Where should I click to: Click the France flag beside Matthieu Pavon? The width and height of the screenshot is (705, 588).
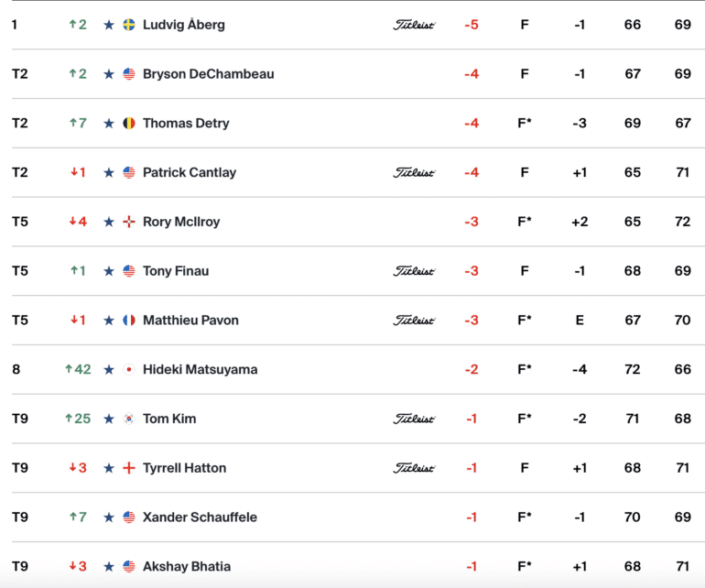[x=129, y=321]
